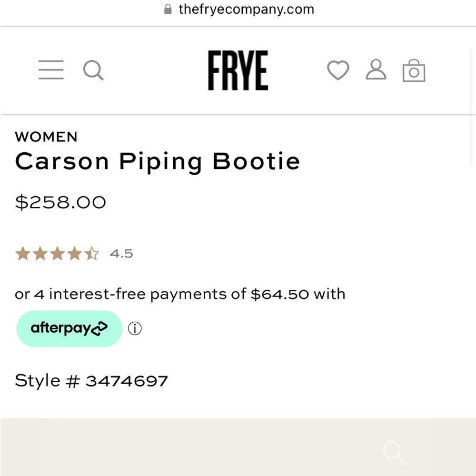
Task: Open the shopping bag icon
Action: [414, 71]
